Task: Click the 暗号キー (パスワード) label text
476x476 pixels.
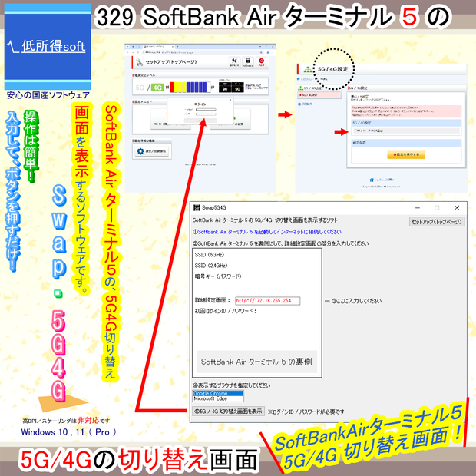Action: click(218, 276)
